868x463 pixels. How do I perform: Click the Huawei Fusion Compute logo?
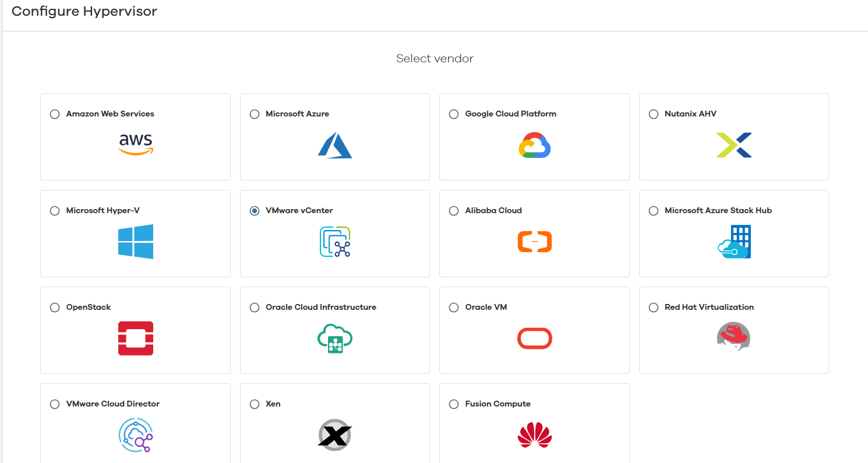(534, 435)
